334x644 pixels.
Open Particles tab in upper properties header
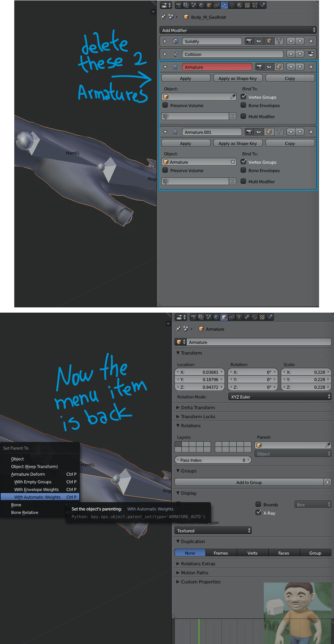coord(255,5)
